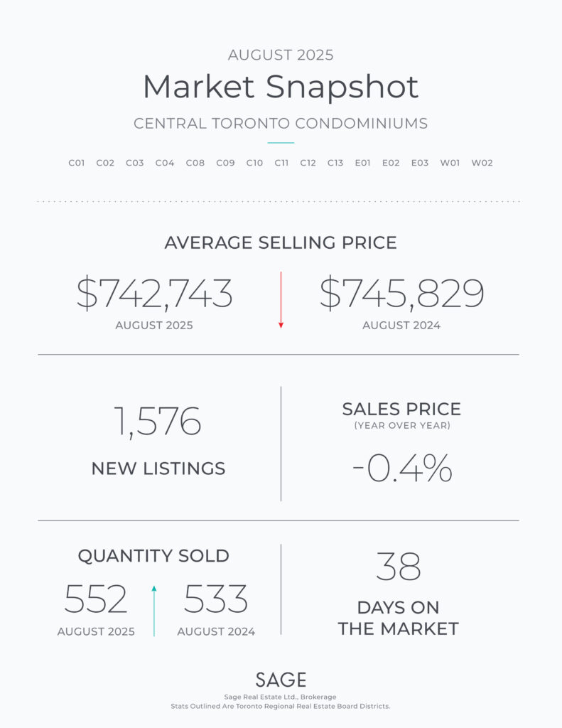Click the -0.4% sales price change

click(x=401, y=469)
